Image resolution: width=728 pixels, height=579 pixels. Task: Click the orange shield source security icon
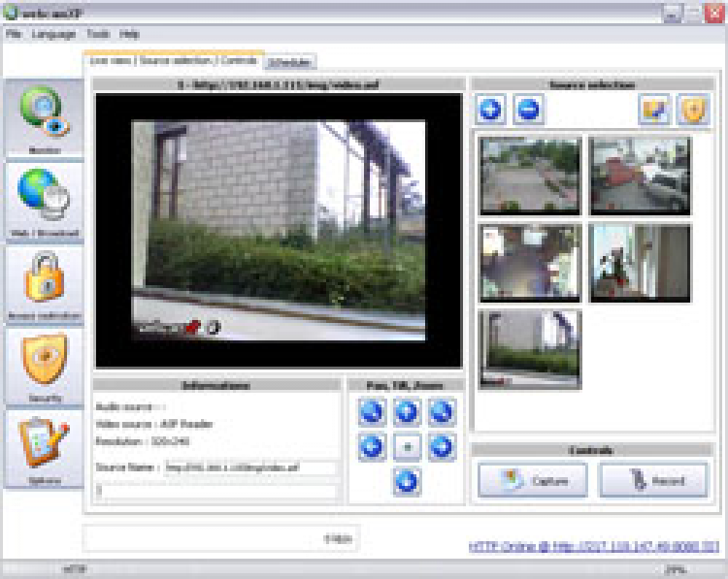pos(693,110)
